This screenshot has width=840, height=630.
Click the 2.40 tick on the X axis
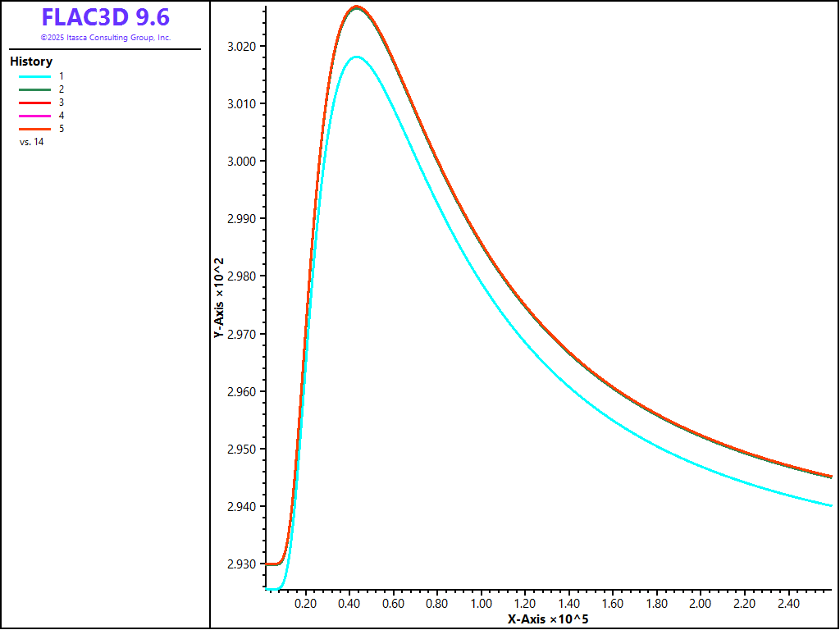pyautogui.click(x=788, y=604)
